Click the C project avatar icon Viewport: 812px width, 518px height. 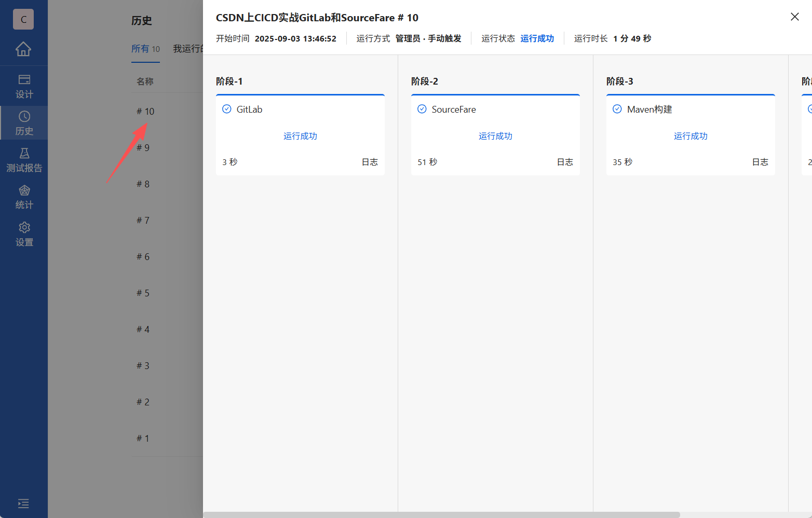click(23, 19)
